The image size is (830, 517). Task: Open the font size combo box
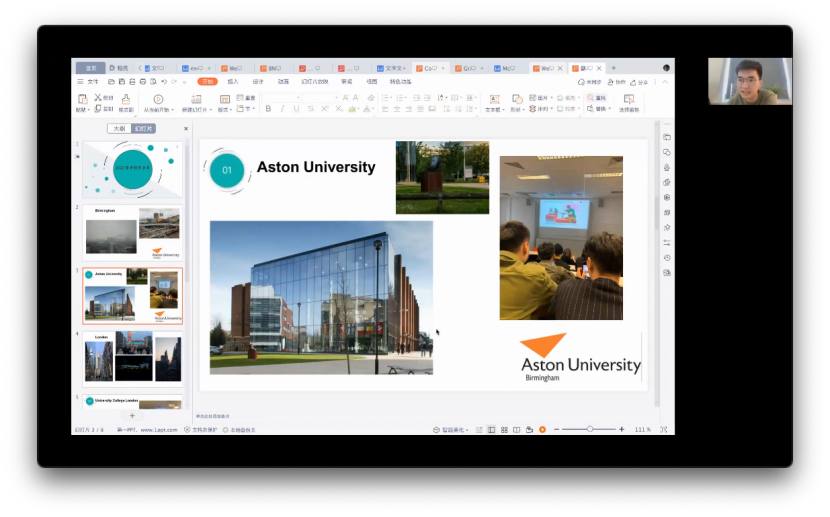tap(320, 97)
